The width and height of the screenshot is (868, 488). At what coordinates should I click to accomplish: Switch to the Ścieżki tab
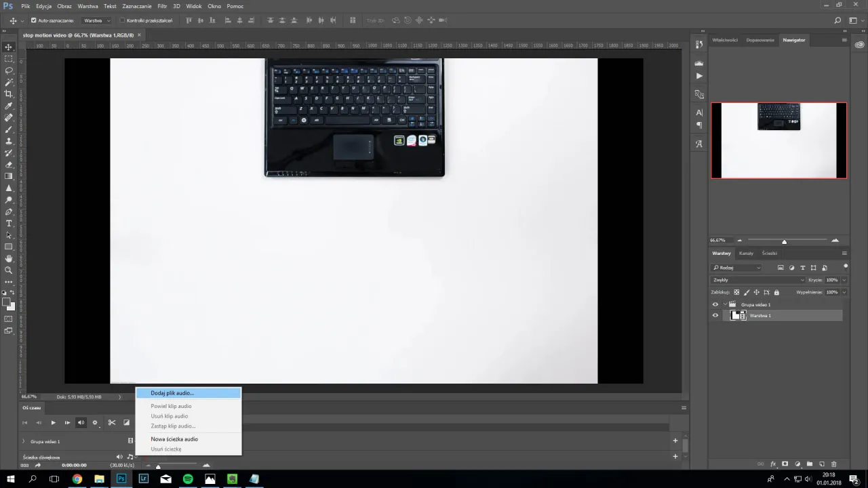[770, 253]
